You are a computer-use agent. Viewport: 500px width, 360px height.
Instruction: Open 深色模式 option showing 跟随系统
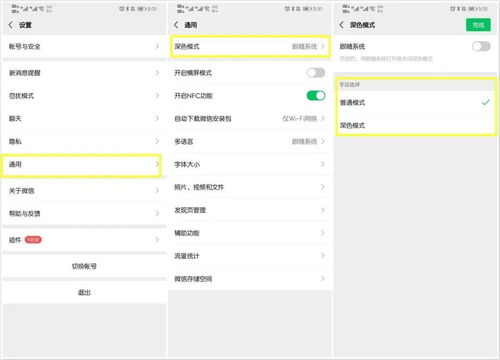click(x=250, y=46)
